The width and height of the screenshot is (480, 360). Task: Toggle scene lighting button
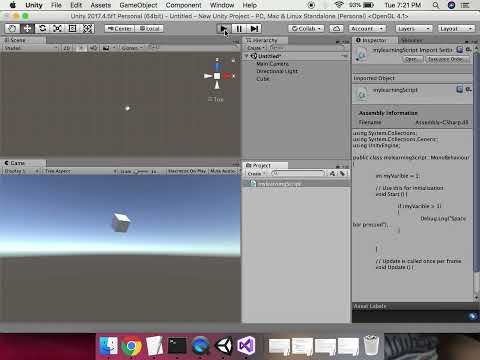point(80,48)
